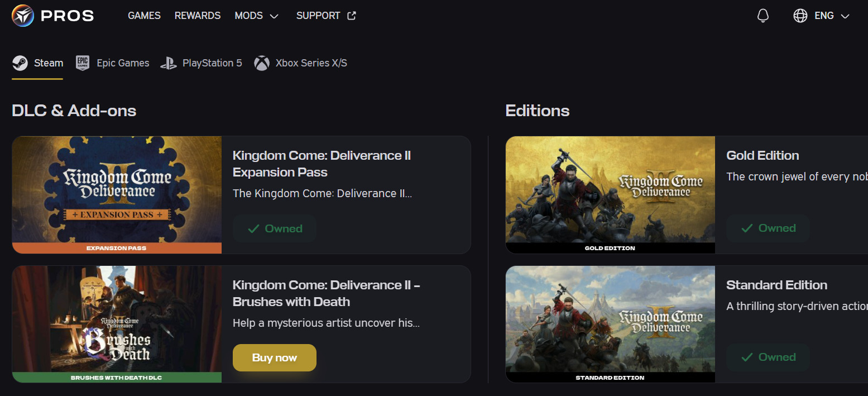Click the Owned button for Gold Edition

768,228
